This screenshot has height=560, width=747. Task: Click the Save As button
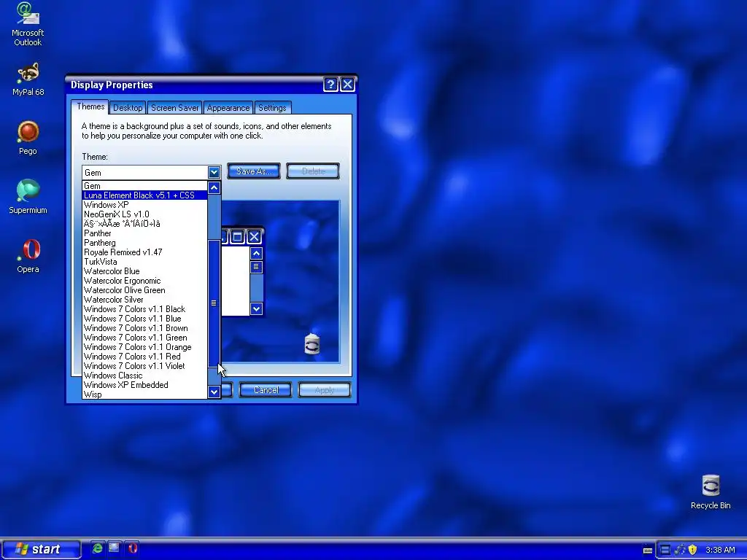(x=253, y=171)
